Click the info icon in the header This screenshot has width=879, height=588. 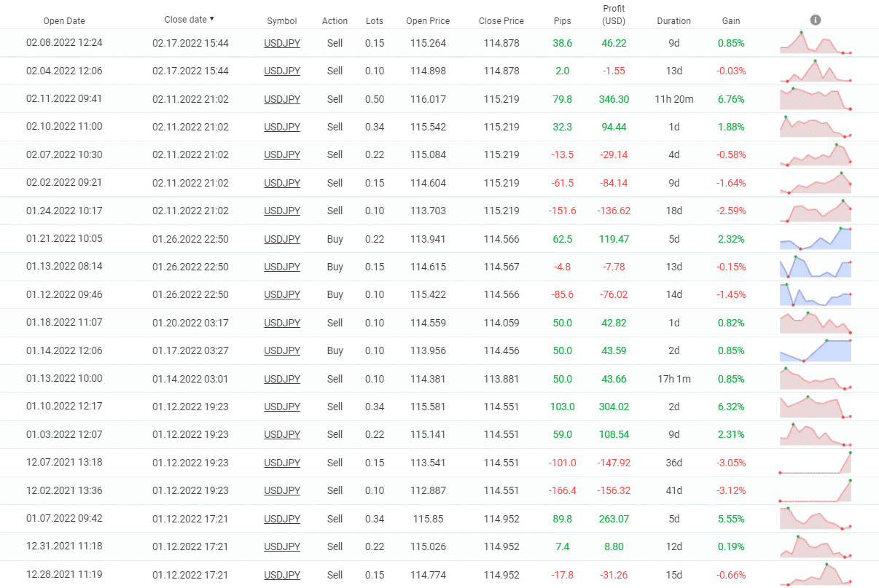816,20
